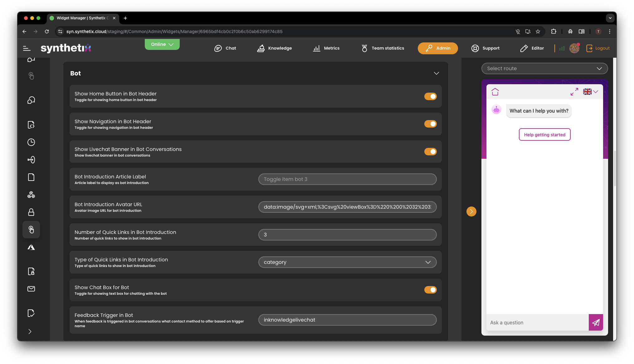The height and width of the screenshot is (364, 634).
Task: Click the webhook icon in left sidebar
Action: pyautogui.click(x=31, y=195)
